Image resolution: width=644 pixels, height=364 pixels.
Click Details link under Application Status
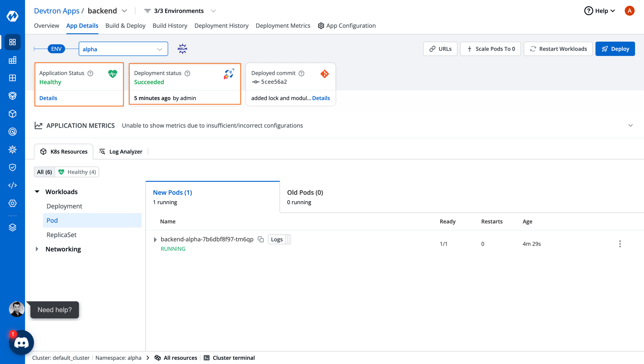click(x=48, y=98)
